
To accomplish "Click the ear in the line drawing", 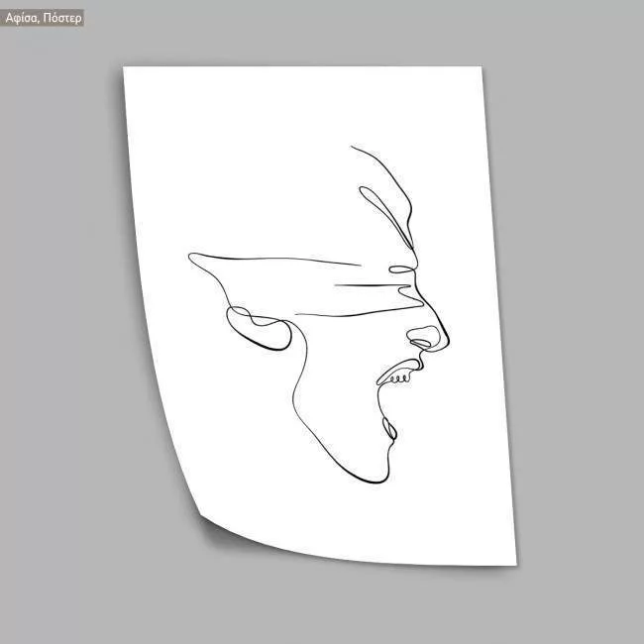I will [260, 328].
